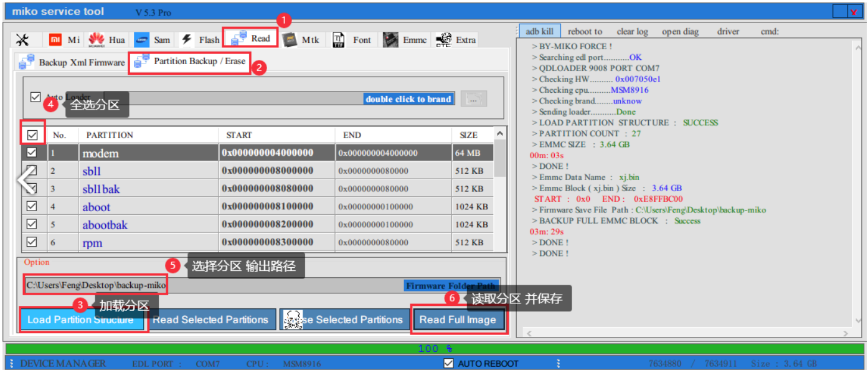Click the 'Emmc Data Name : xj.bin' log line
Image resolution: width=868 pixels, height=370 pixels.
pyautogui.click(x=585, y=177)
